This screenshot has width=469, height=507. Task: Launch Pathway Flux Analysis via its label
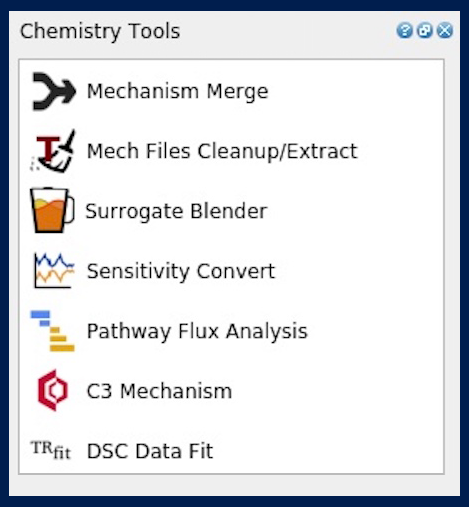197,331
